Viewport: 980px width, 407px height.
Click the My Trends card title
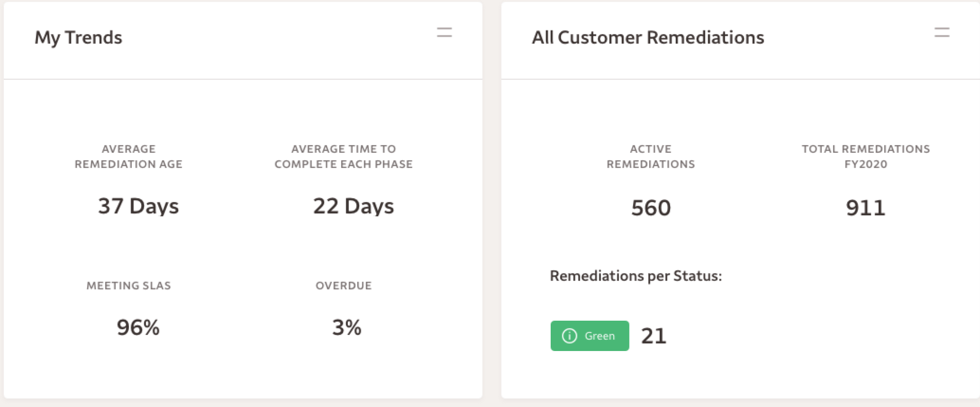[x=78, y=37]
